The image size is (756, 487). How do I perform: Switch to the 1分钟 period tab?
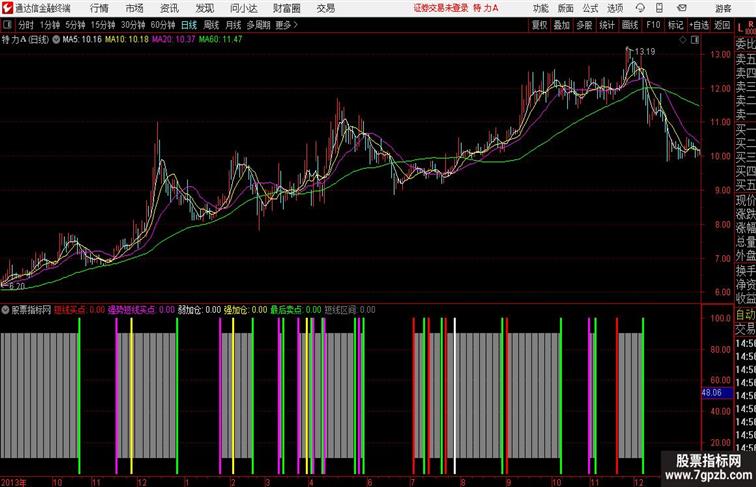(50, 25)
